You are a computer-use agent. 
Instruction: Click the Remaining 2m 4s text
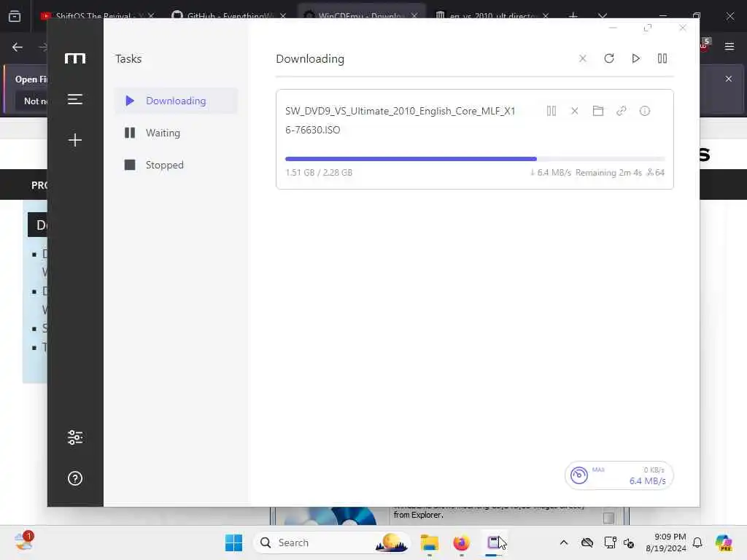[608, 172]
